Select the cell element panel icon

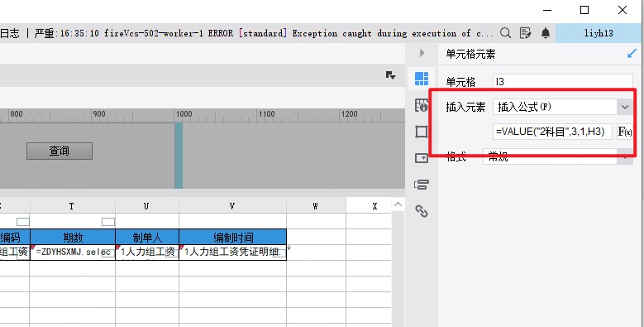pos(422,78)
